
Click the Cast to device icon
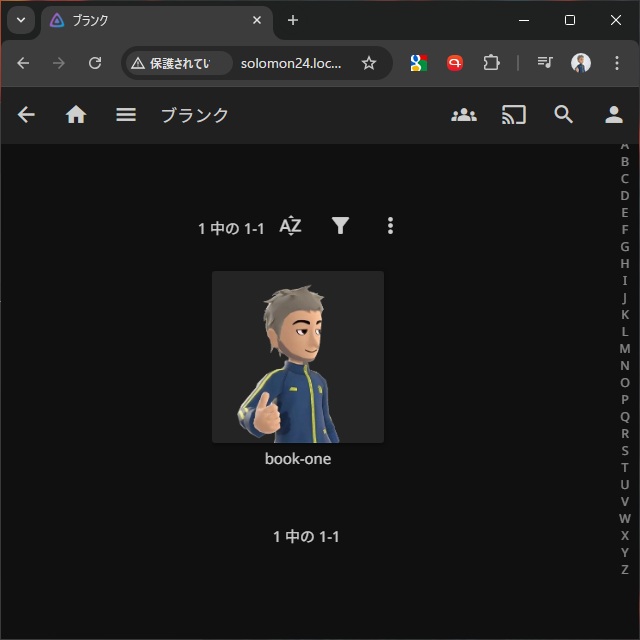514,115
